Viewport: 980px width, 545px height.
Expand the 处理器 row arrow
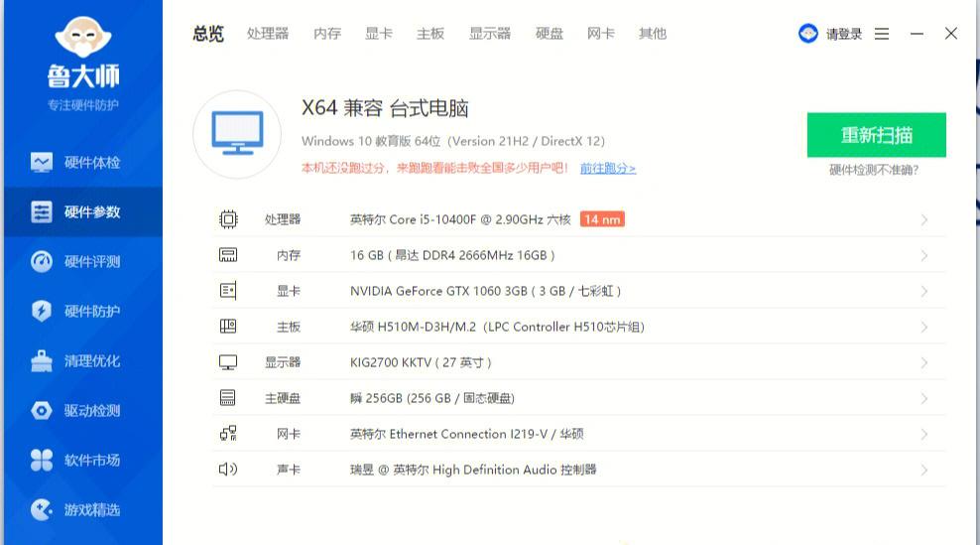[924, 219]
